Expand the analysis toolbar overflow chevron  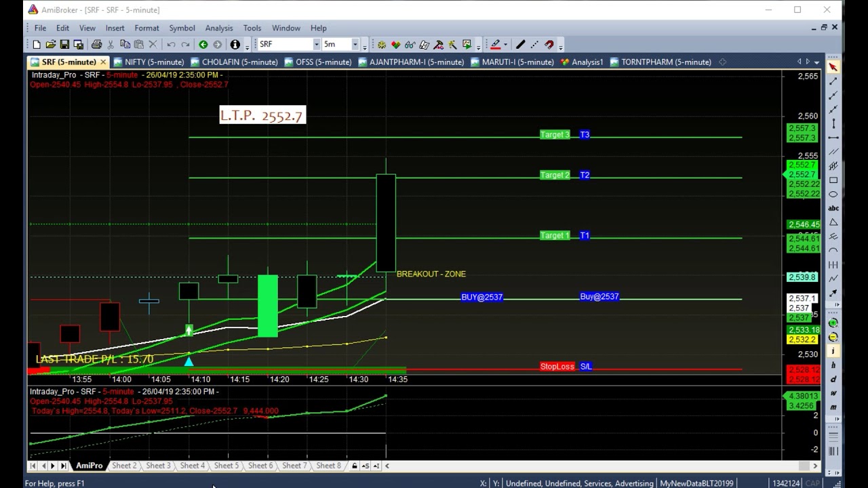tap(479, 46)
